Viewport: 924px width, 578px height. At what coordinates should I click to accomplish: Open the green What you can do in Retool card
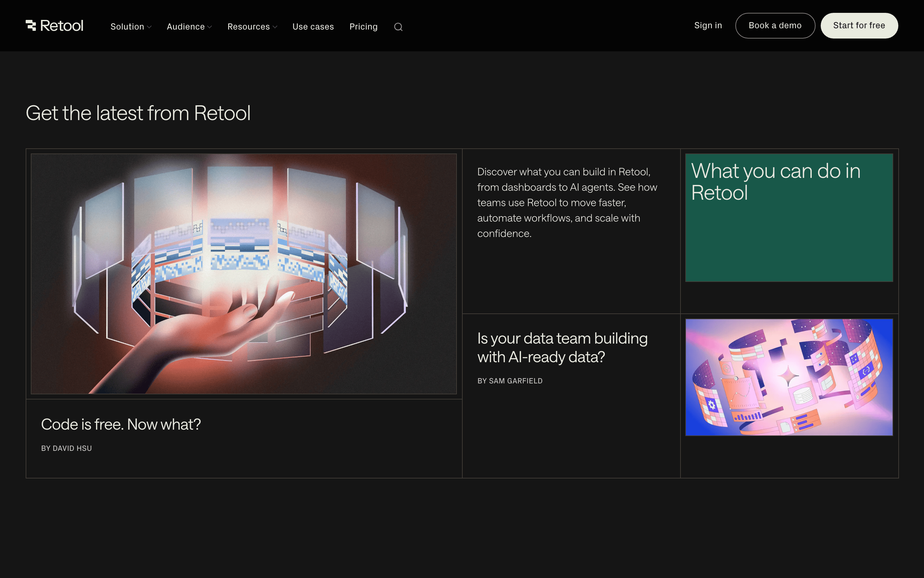789,217
